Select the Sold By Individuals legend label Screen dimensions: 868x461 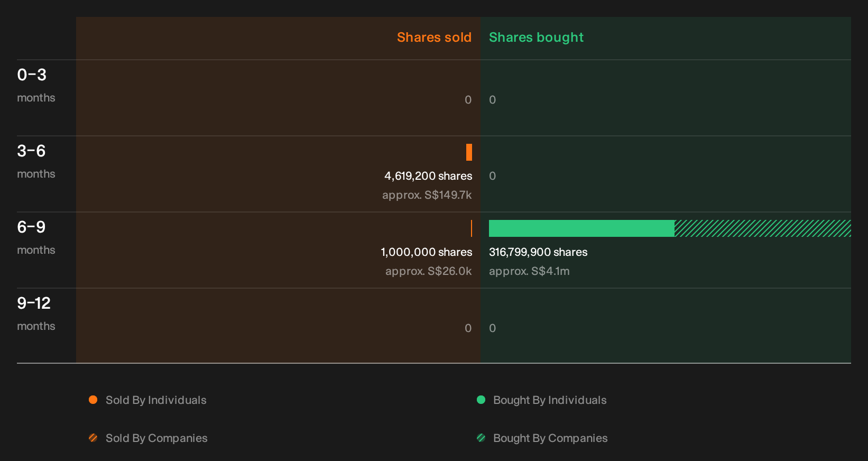click(x=156, y=400)
